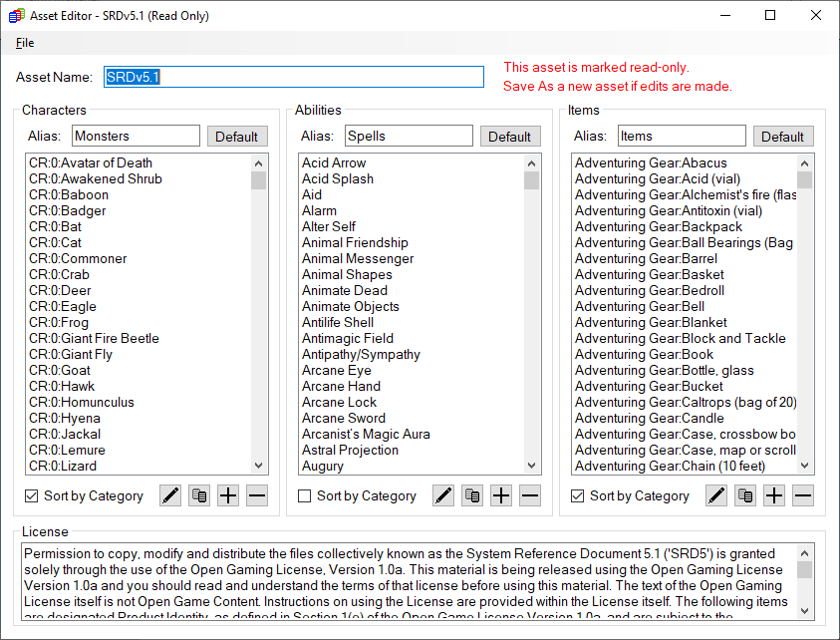Select CR:0:Awakened Shrub in the Characters list
Screen dimensions: 840x640
click(139, 179)
